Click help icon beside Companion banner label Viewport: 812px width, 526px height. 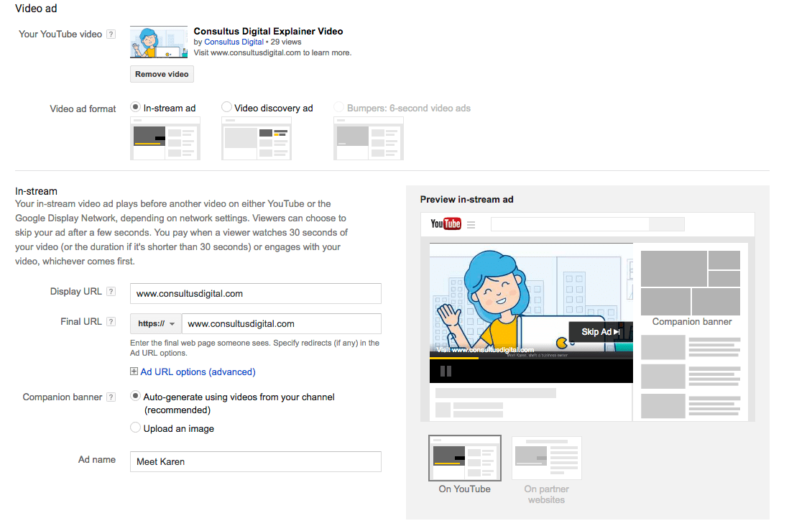coord(111,397)
